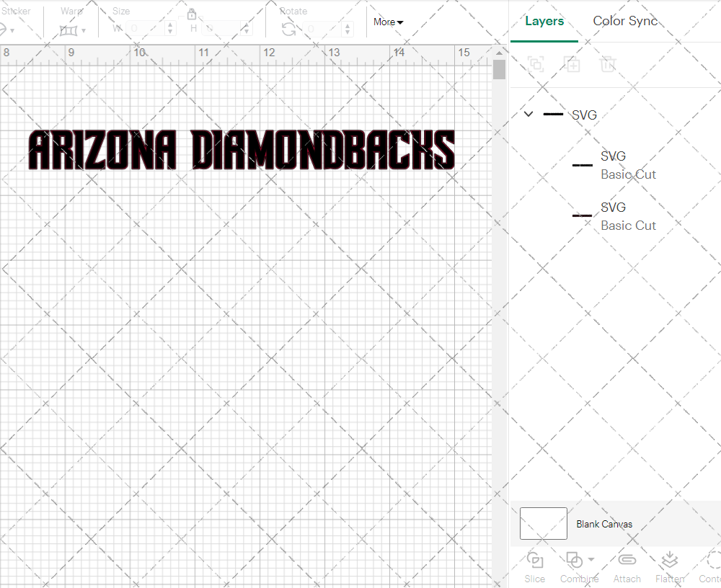Click the Blank Canvas color swatch
Image resolution: width=721 pixels, height=588 pixels.
[543, 524]
